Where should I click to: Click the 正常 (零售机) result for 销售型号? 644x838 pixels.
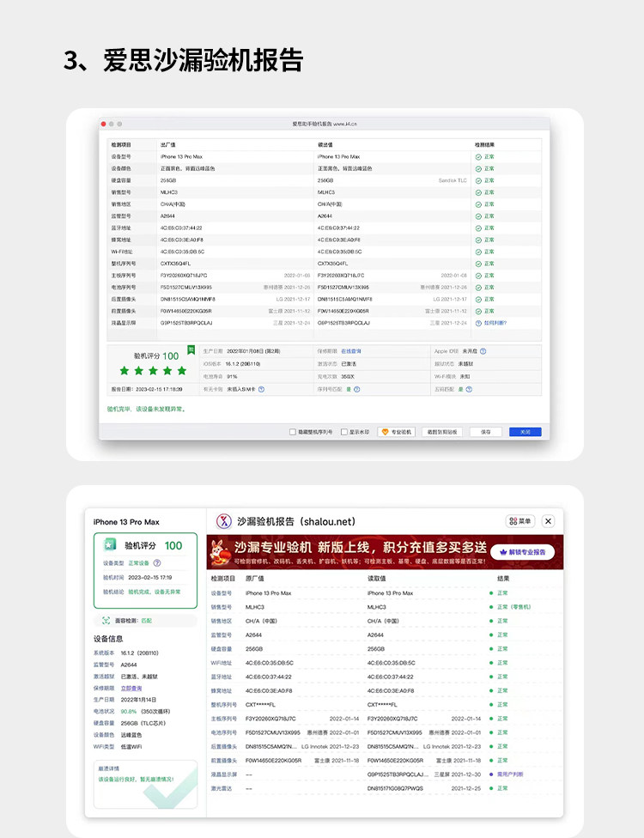514,607
